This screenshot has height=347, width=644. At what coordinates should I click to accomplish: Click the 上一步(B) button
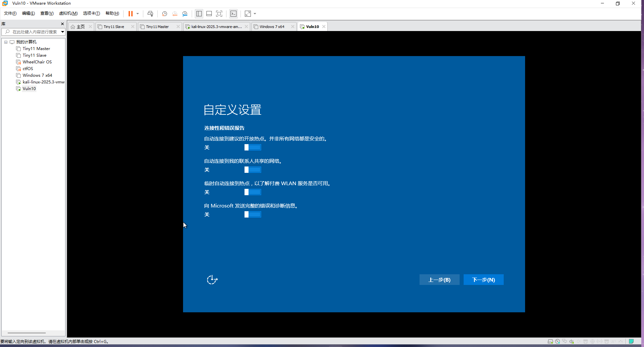tap(439, 280)
